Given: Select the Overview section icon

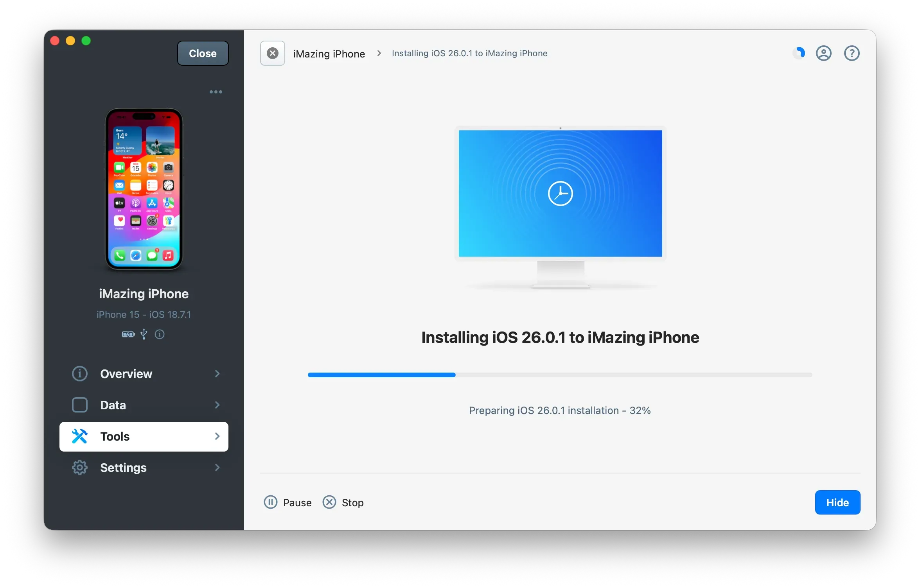Looking at the screenshot, I should click(80, 374).
